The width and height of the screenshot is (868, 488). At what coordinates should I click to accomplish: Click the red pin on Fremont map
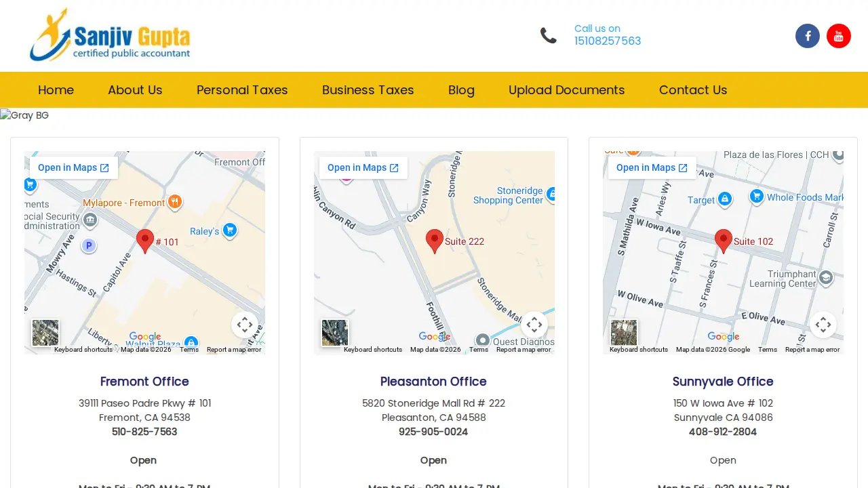(x=145, y=241)
